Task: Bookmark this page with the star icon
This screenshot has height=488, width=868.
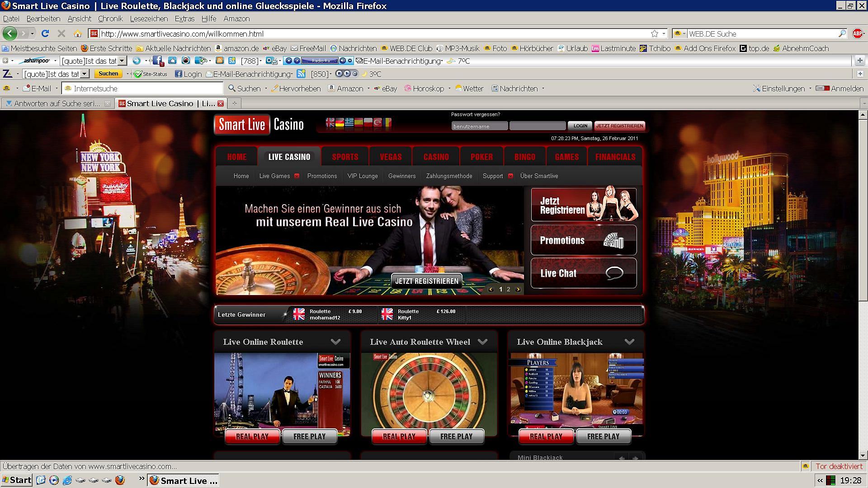Action: click(654, 33)
